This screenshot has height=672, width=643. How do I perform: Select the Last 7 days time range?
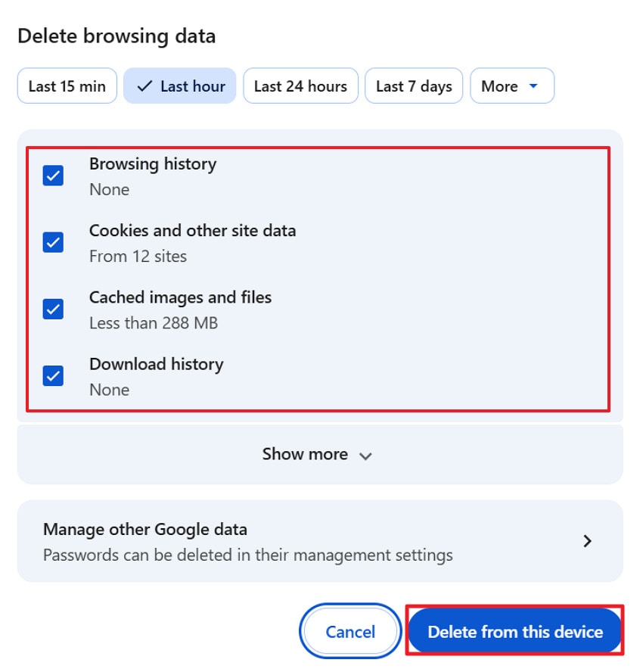click(413, 86)
